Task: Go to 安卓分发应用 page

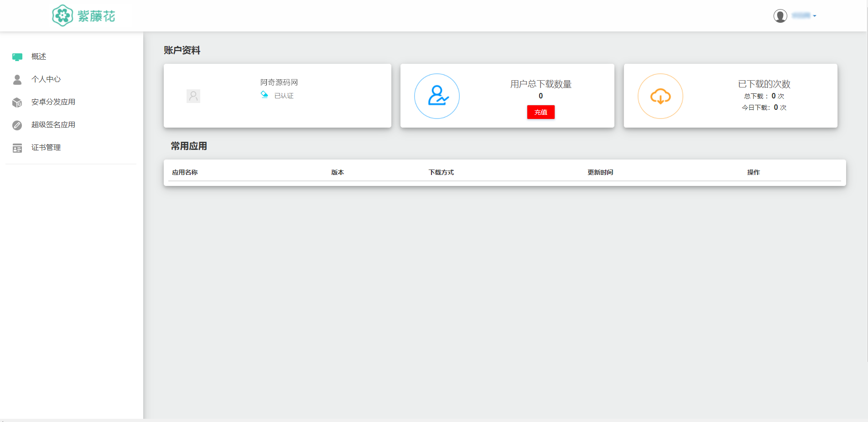Action: [53, 102]
